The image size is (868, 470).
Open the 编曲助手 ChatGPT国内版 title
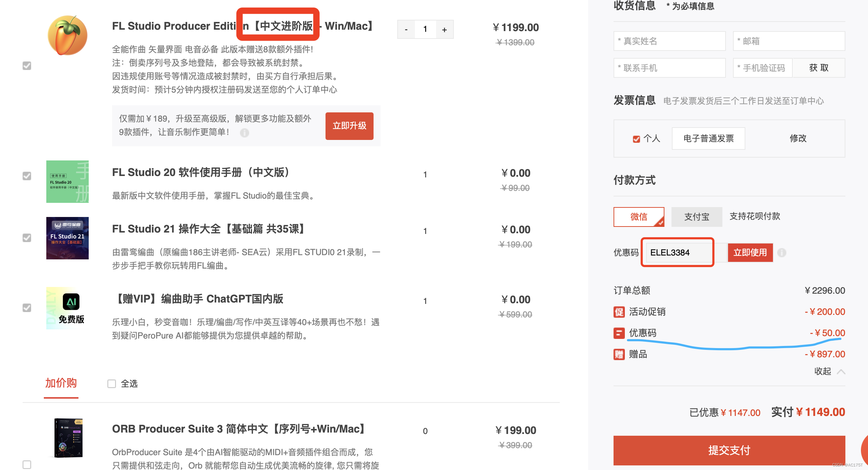point(198,299)
